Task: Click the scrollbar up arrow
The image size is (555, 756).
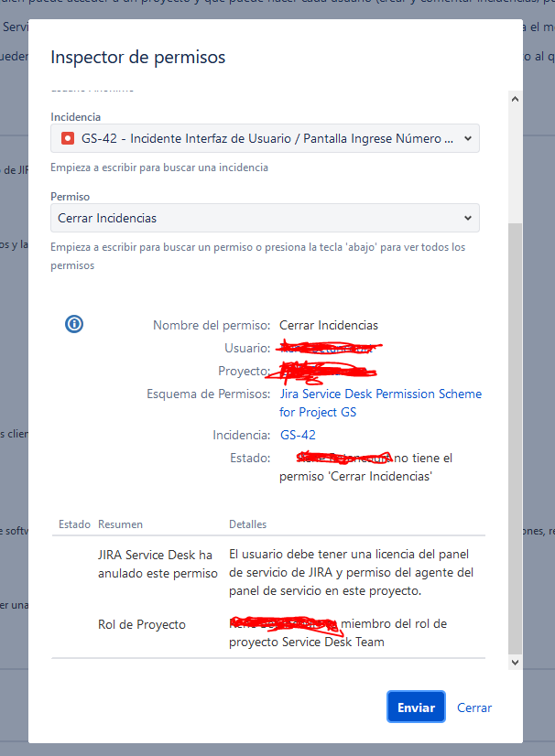Action: (x=515, y=100)
